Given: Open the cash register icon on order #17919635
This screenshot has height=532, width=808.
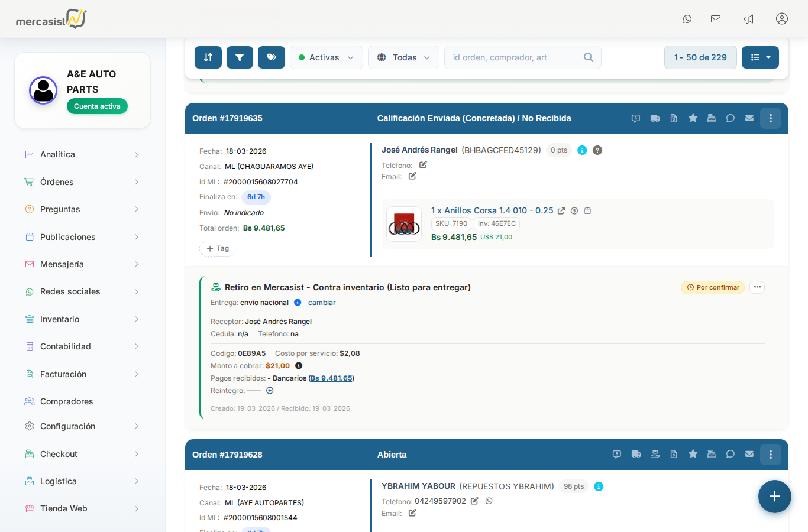Looking at the screenshot, I should [x=712, y=118].
